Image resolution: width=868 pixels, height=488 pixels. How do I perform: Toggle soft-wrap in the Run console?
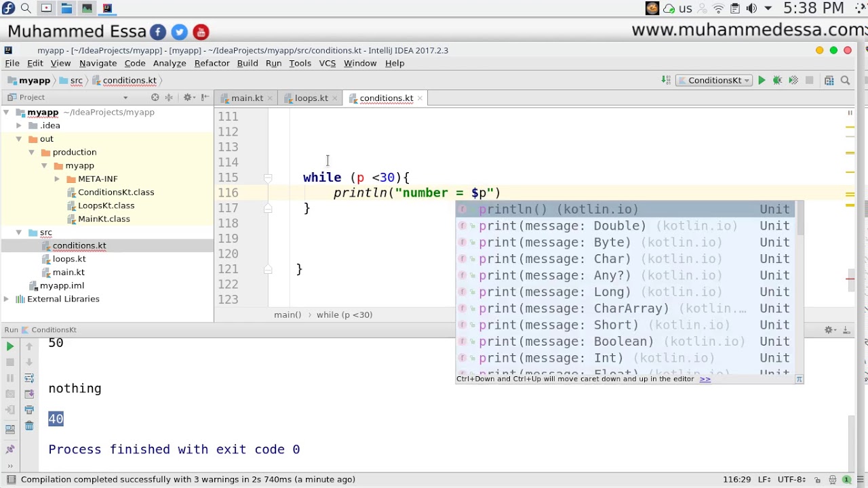click(x=29, y=378)
